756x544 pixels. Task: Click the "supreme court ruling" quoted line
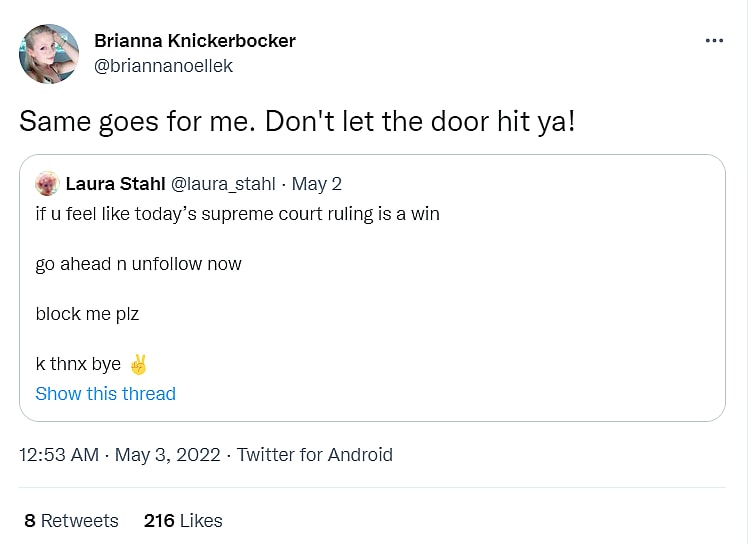point(237,214)
